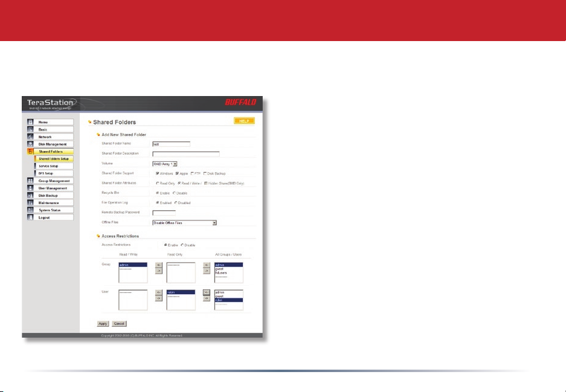
Task: Click User row right arrow beside Read/Write list
Action: [x=158, y=298]
